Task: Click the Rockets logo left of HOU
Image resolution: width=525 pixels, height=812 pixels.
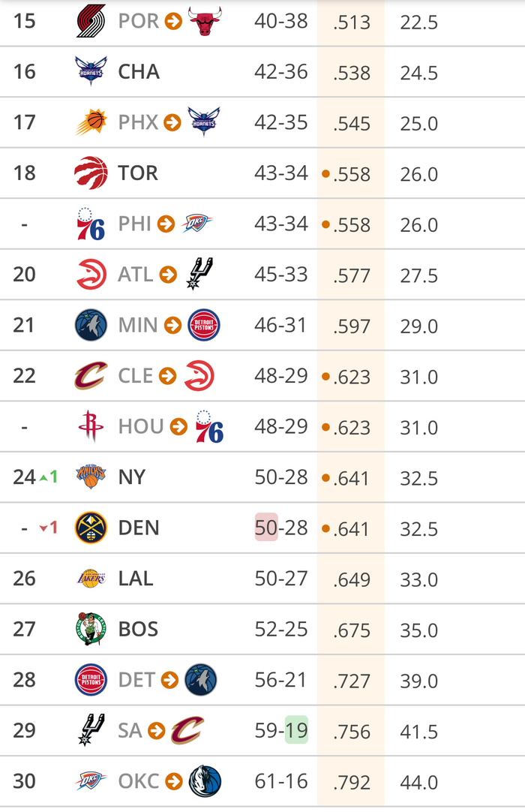Action: [x=91, y=426]
